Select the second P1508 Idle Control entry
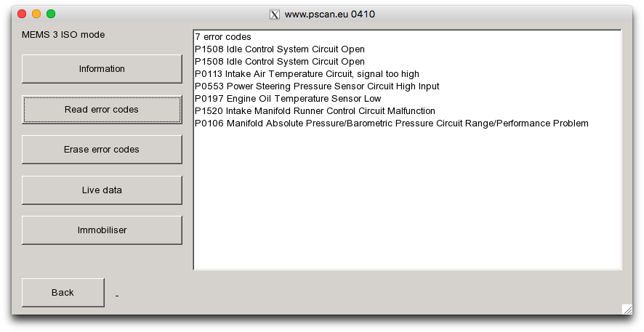The image size is (644, 332). [280, 62]
